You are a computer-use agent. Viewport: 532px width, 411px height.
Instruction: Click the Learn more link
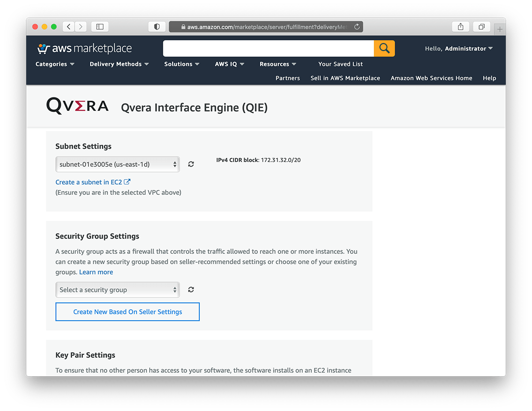tap(96, 272)
